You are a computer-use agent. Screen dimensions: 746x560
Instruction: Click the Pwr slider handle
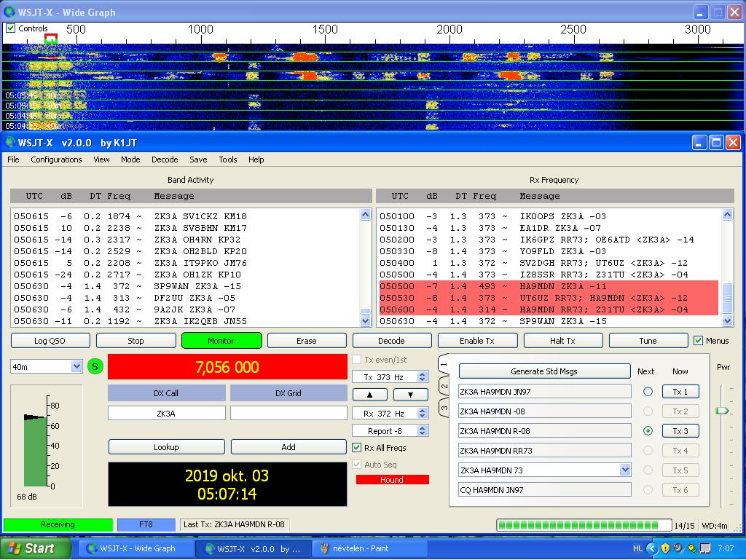(x=722, y=410)
